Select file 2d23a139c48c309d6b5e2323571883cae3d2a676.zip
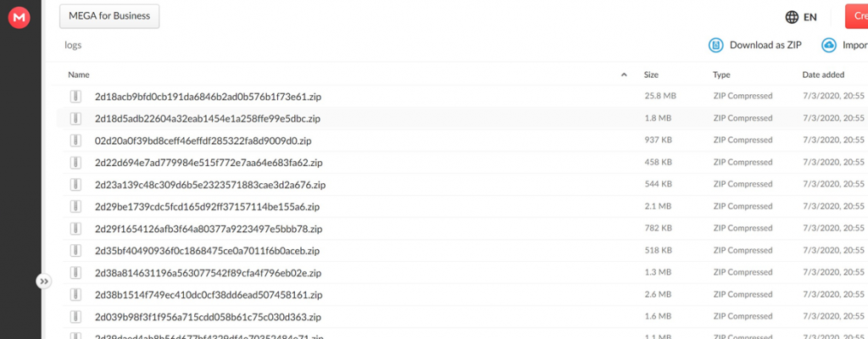The height and width of the screenshot is (339, 868). click(210, 185)
